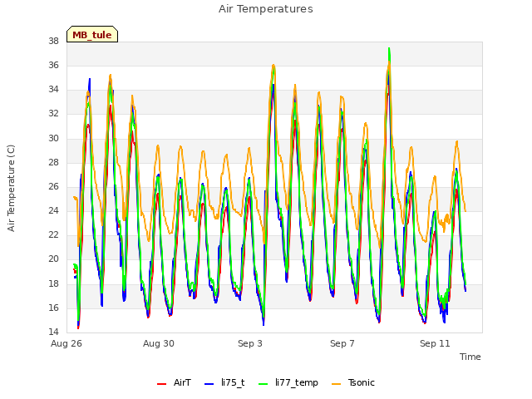Click the Sep 7 x-axis label
Image resolution: width=532 pixels, height=399 pixels.
point(342,343)
